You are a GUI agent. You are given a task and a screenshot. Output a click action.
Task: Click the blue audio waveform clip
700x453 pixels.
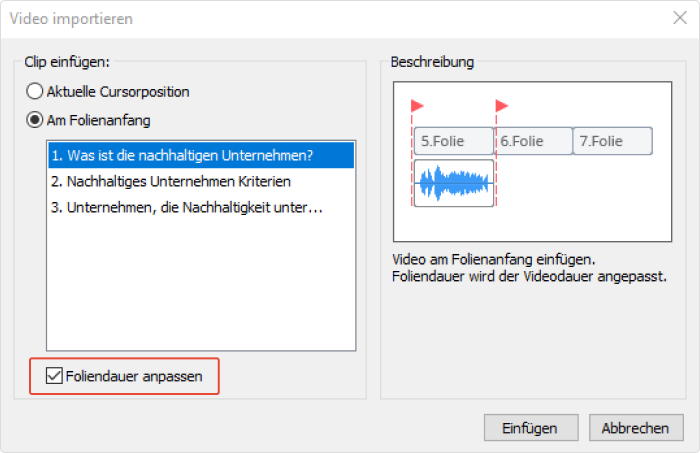(454, 183)
